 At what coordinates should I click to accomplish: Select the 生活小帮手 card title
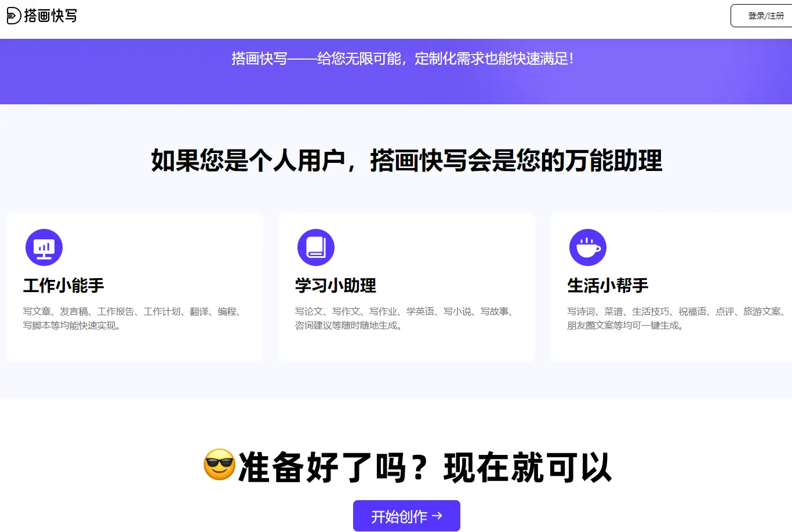click(x=608, y=285)
